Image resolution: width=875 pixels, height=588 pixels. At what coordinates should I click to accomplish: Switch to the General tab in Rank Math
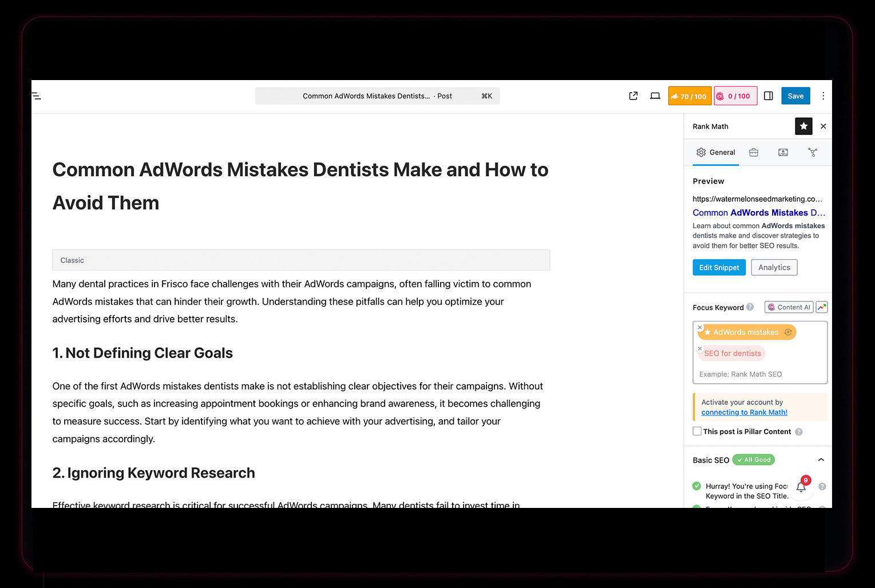pyautogui.click(x=716, y=153)
